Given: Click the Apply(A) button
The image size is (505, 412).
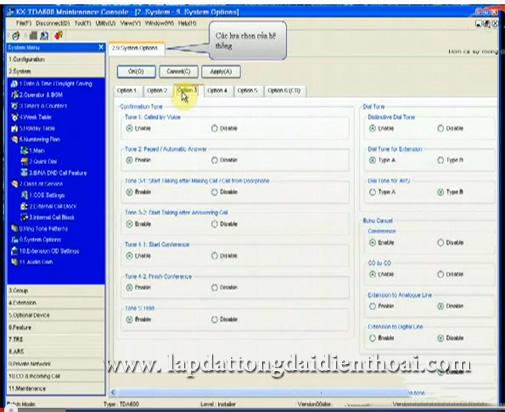Looking at the screenshot, I should pyautogui.click(x=221, y=72).
